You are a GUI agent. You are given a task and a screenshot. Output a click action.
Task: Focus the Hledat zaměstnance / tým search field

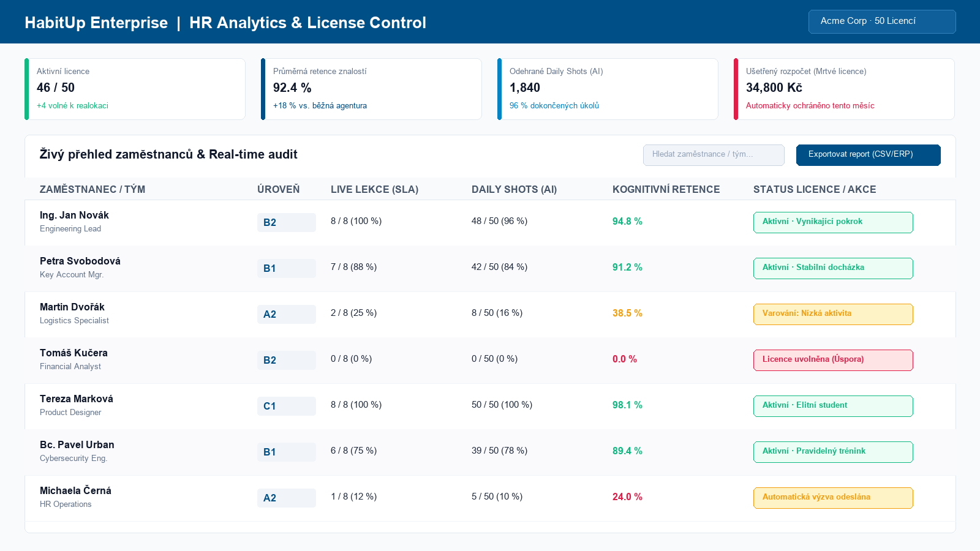point(714,155)
